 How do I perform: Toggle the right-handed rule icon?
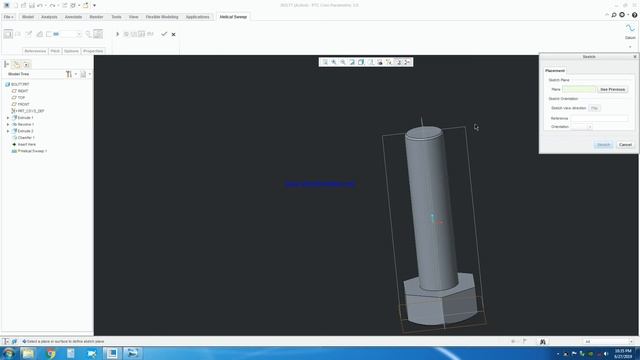[x=98, y=34]
